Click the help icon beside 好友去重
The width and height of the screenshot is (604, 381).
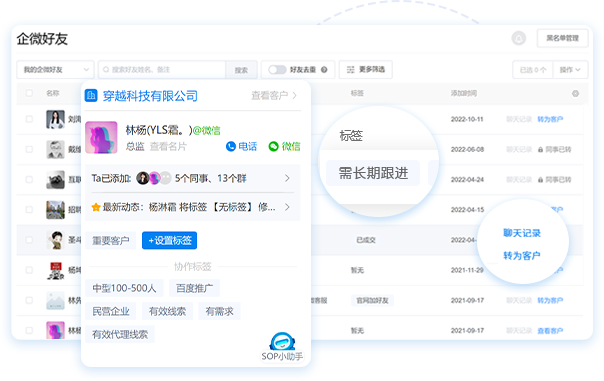[x=324, y=70]
